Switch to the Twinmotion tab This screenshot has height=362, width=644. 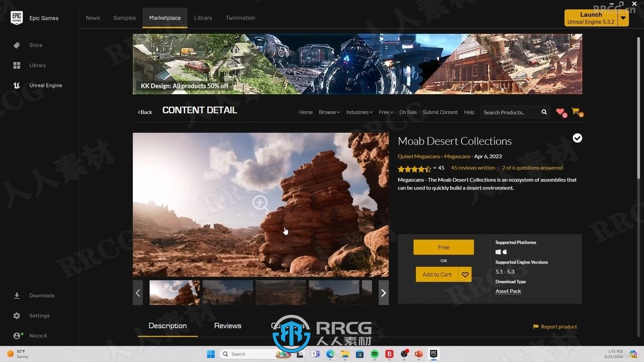240,18
